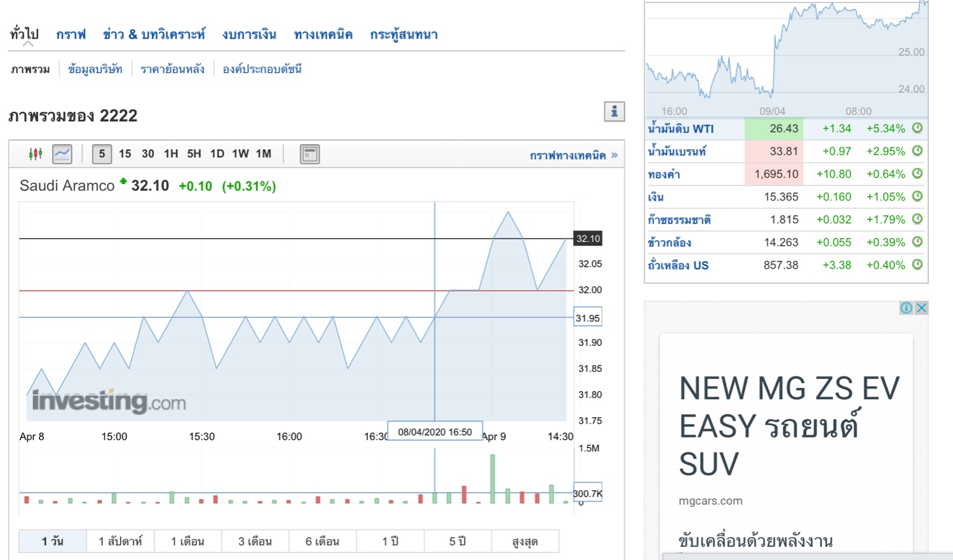Select the candlestick chart type icon
The image size is (953, 560).
(36, 154)
